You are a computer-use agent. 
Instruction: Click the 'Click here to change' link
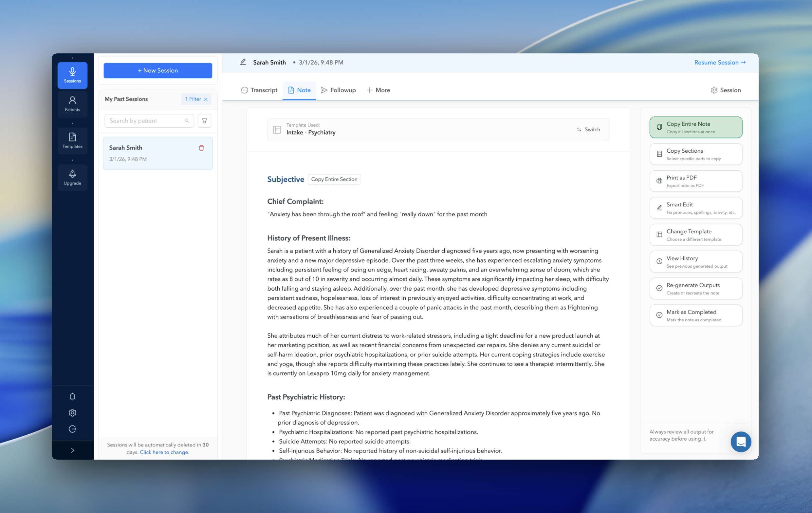[164, 452]
